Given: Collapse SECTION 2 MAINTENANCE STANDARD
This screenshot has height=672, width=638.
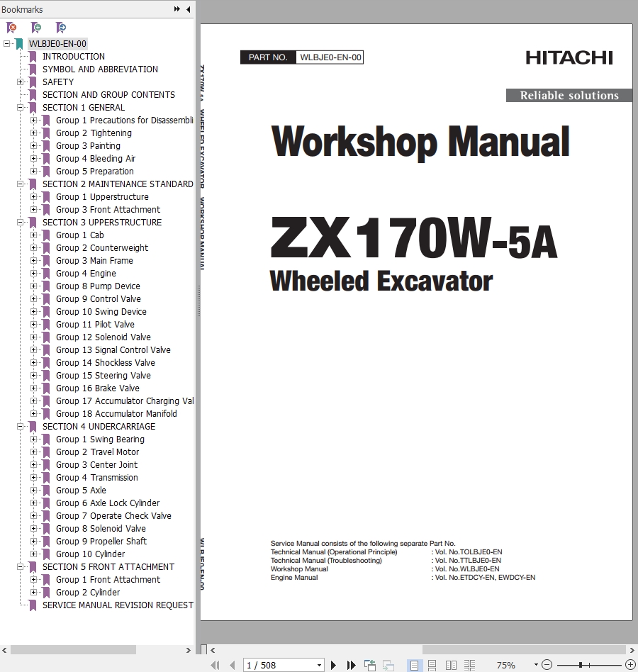Looking at the screenshot, I should (x=20, y=184).
